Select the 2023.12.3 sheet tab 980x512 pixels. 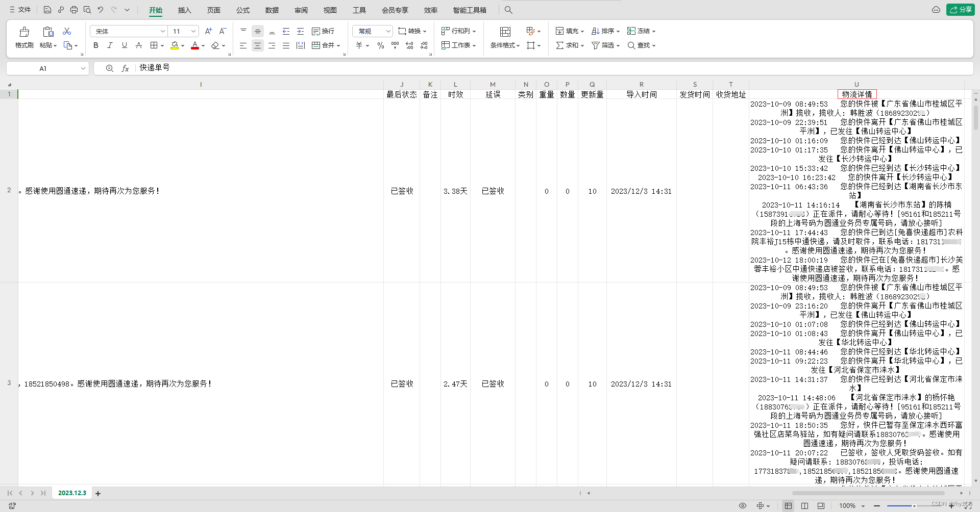click(x=72, y=493)
